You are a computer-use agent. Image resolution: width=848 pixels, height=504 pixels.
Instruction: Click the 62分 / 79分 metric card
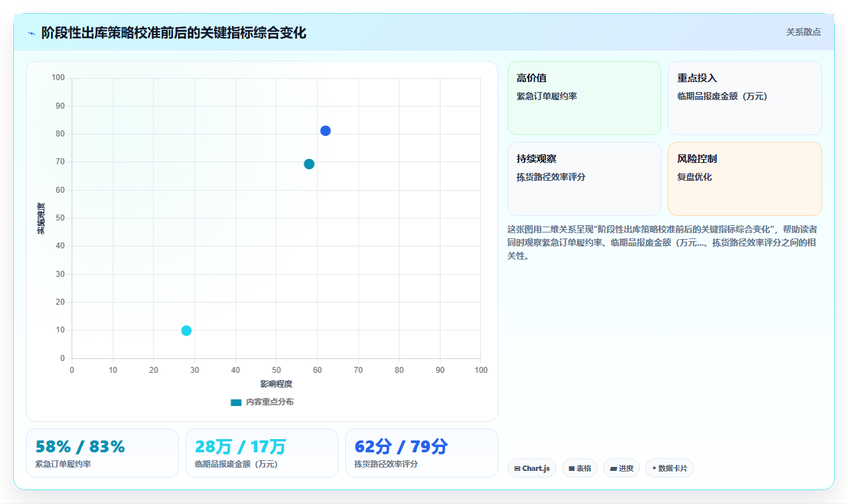pos(421,453)
